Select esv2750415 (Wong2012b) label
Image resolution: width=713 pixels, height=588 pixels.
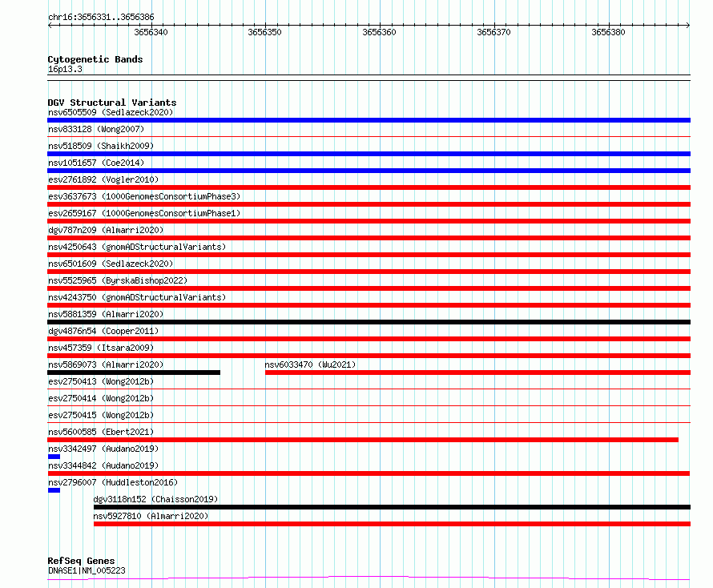tap(101, 415)
